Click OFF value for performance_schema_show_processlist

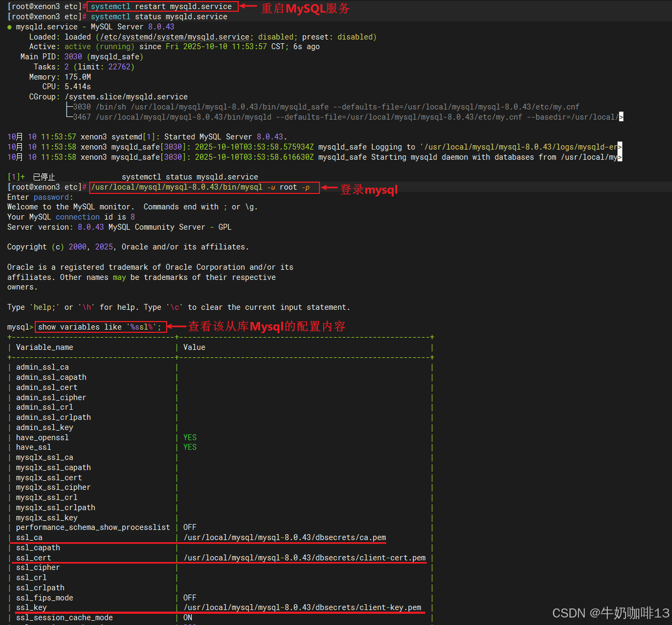190,527
